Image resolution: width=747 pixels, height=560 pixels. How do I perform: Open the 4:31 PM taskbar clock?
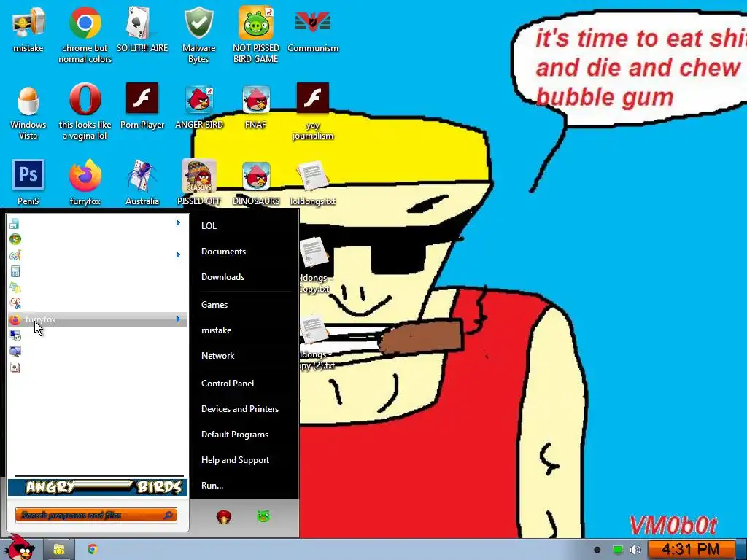point(691,550)
